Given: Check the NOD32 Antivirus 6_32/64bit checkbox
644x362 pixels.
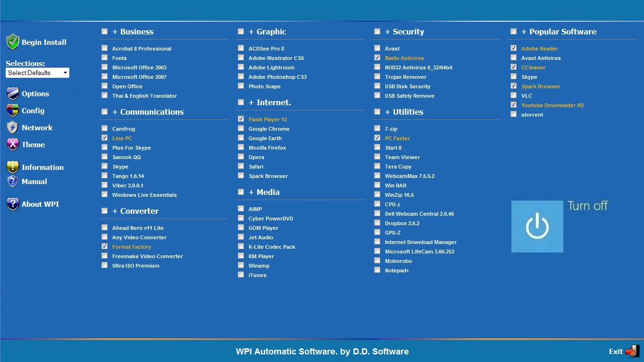Looking at the screenshot, I should (x=377, y=67).
